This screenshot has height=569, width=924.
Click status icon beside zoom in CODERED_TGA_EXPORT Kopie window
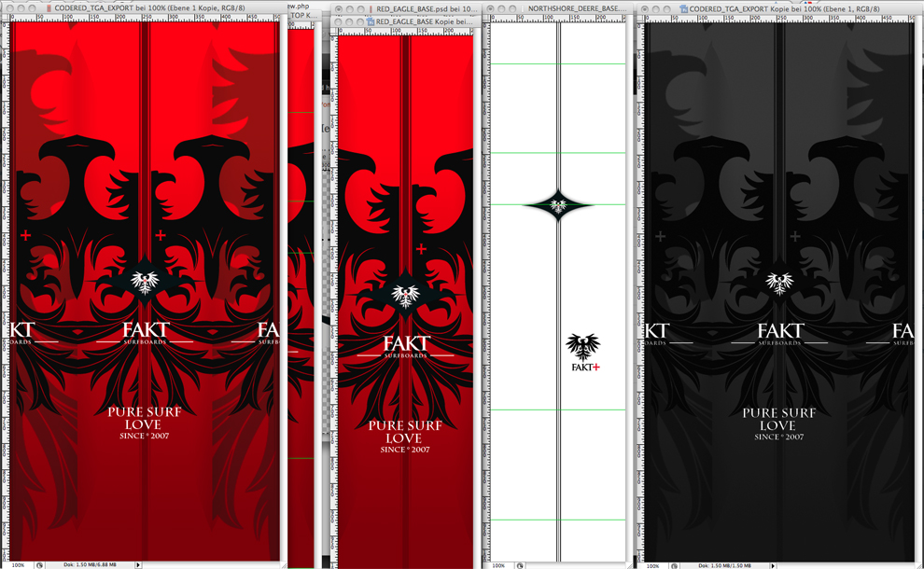pos(674,565)
